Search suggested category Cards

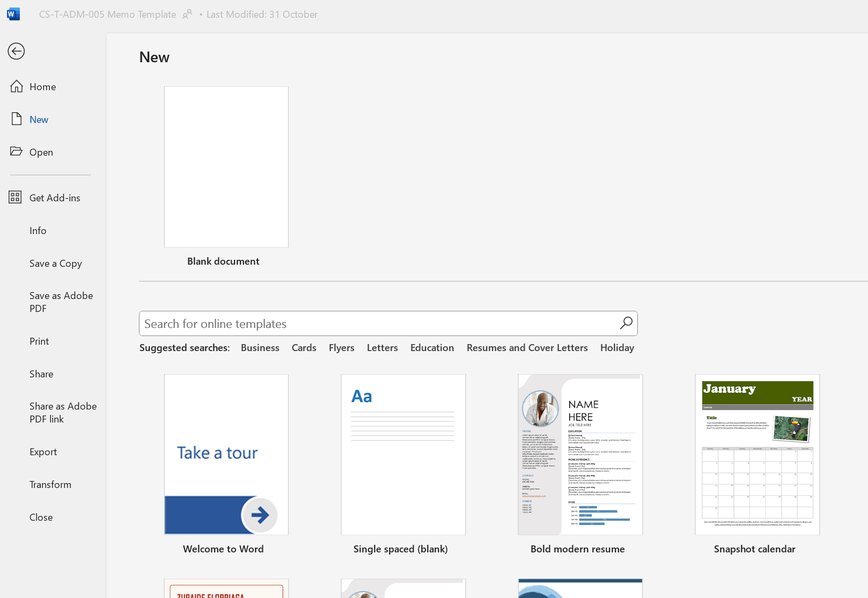click(304, 347)
